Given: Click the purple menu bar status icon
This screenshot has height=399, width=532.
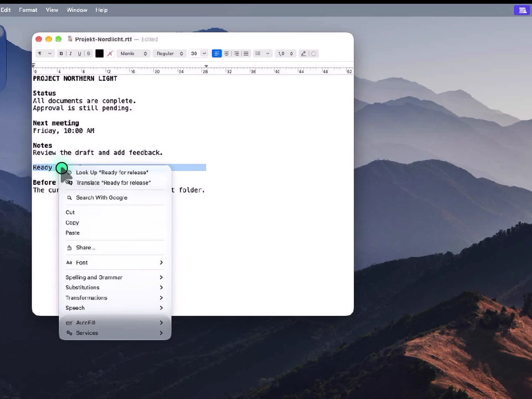Looking at the screenshot, I should 522,10.
